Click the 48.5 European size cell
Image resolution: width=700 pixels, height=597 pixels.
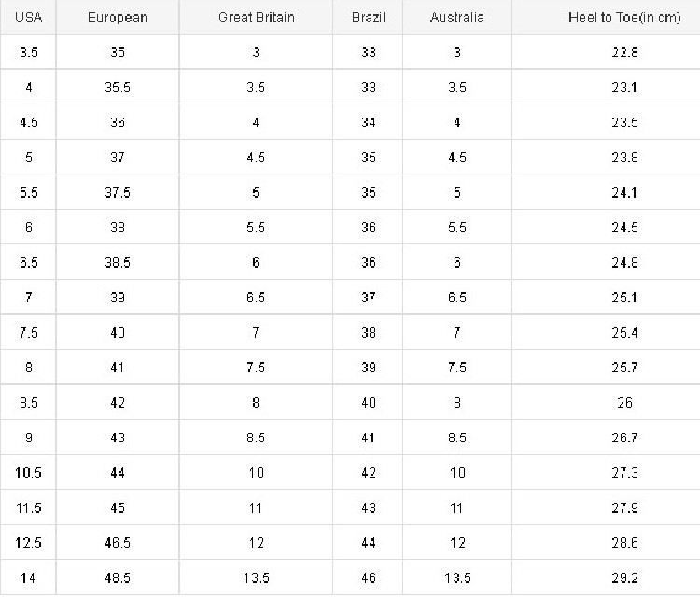[117, 578]
